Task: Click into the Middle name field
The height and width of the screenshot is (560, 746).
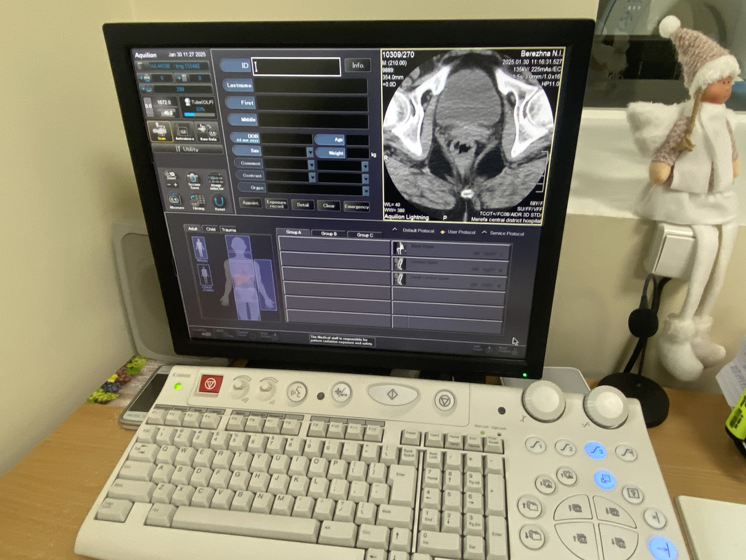Action: (313, 121)
